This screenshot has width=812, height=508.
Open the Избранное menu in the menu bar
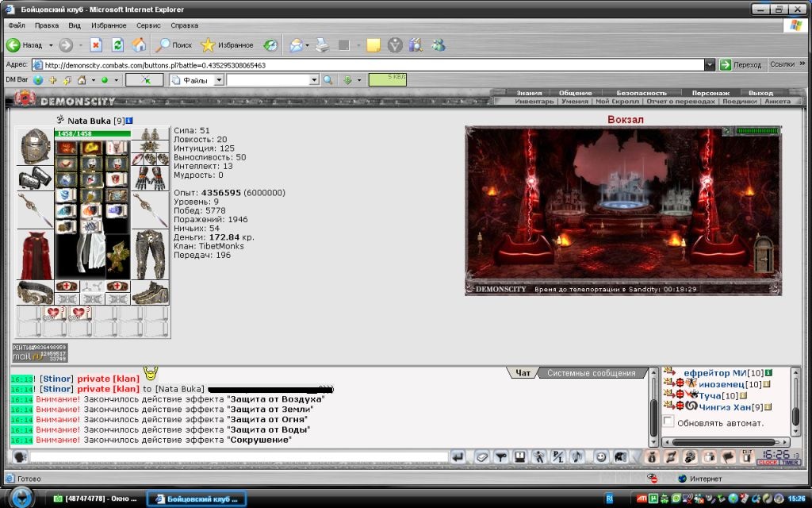[x=109, y=25]
